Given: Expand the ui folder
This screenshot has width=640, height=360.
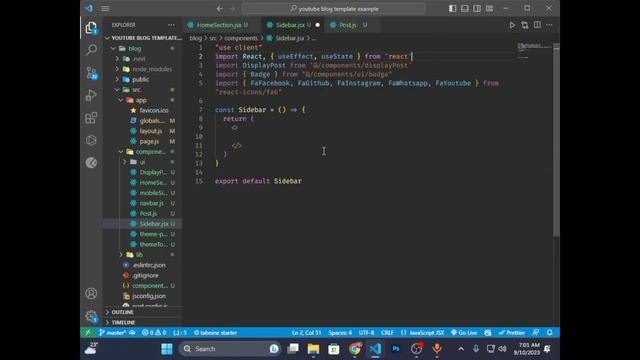Looking at the screenshot, I should click(125, 162).
